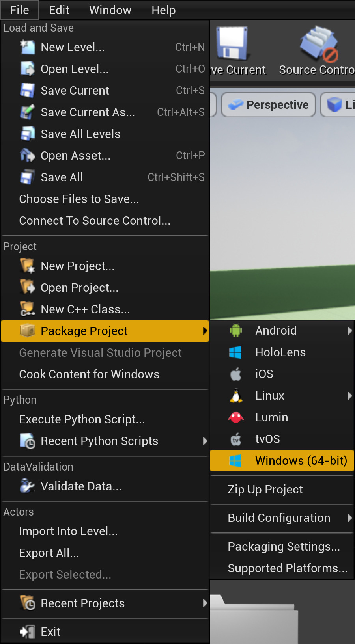Open Packaging Settings
This screenshot has width=355, height=644.
[x=284, y=547]
